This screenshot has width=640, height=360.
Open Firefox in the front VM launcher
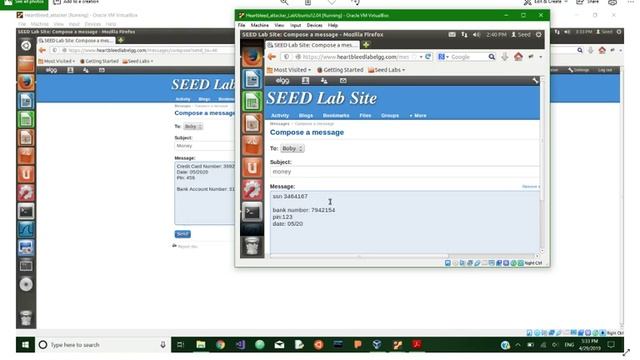pyautogui.click(x=252, y=57)
